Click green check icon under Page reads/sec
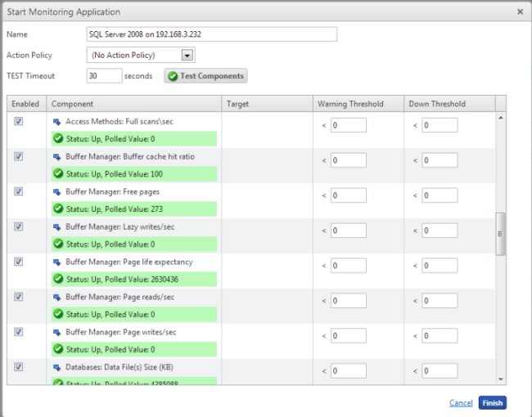The height and width of the screenshot is (417, 532). coord(58,314)
